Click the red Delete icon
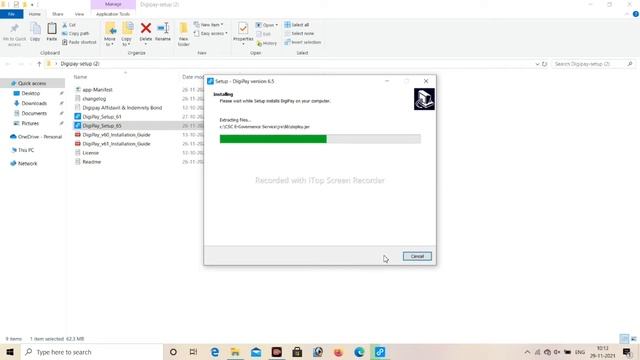The height and width of the screenshot is (360, 640). coord(146,29)
